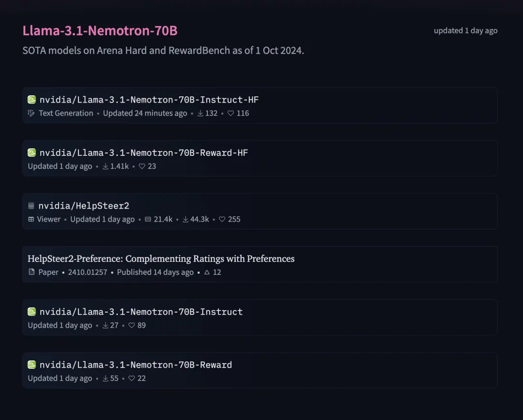523x420 pixels.
Task: Click the Paper document icon
Action: tap(31, 272)
